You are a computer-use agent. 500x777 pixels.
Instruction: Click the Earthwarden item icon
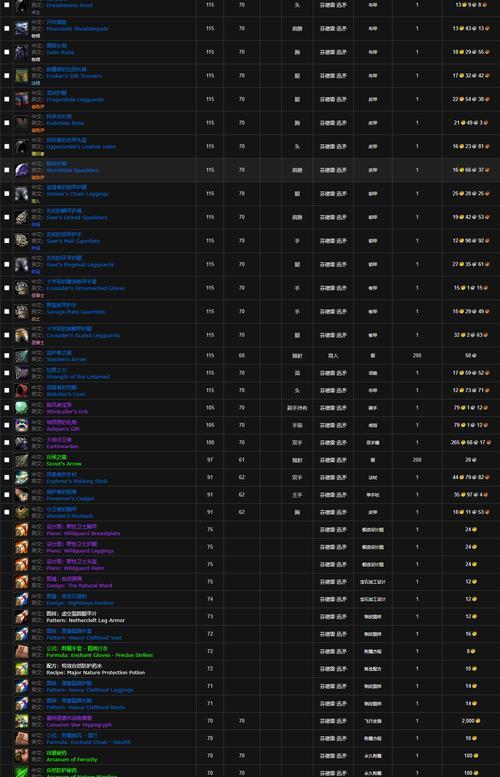21,442
